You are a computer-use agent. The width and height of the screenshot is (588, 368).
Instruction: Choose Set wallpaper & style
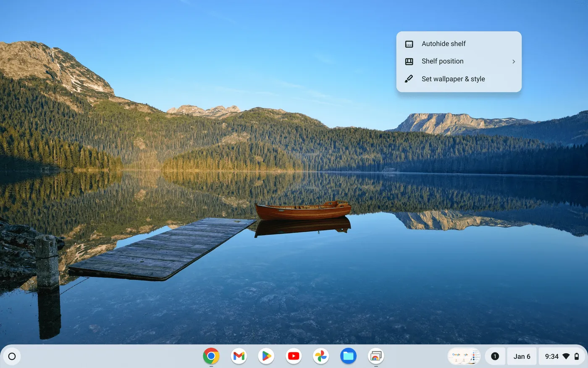pyautogui.click(x=459, y=79)
